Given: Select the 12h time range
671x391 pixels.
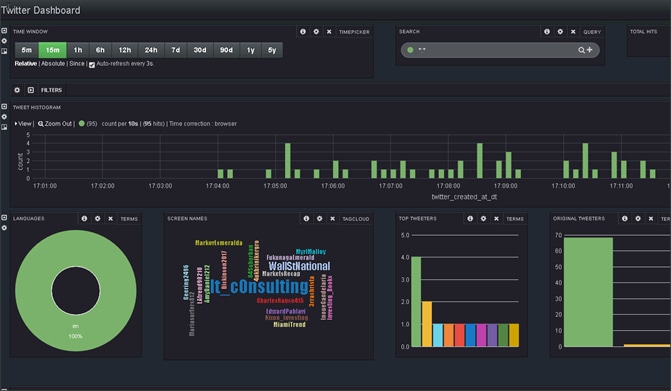Looking at the screenshot, I should click(125, 50).
